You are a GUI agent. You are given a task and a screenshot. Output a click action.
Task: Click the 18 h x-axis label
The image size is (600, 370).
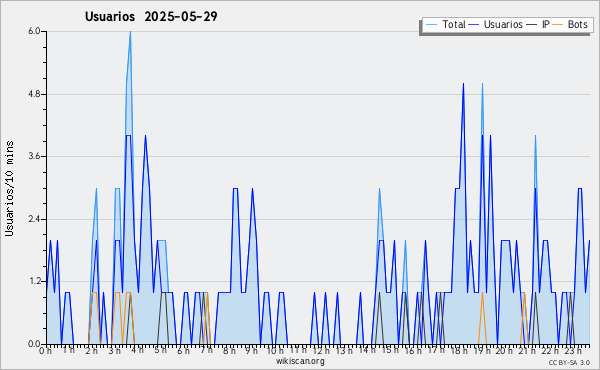pos(459,350)
